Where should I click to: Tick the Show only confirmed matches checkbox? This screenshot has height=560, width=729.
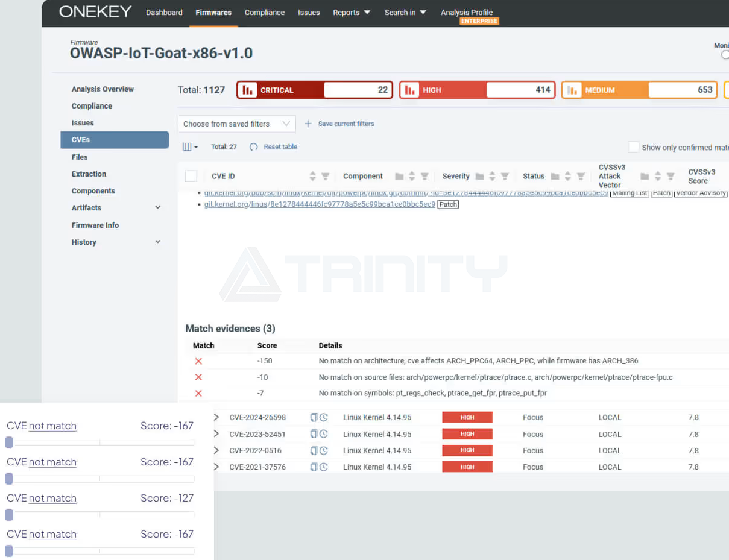633,147
